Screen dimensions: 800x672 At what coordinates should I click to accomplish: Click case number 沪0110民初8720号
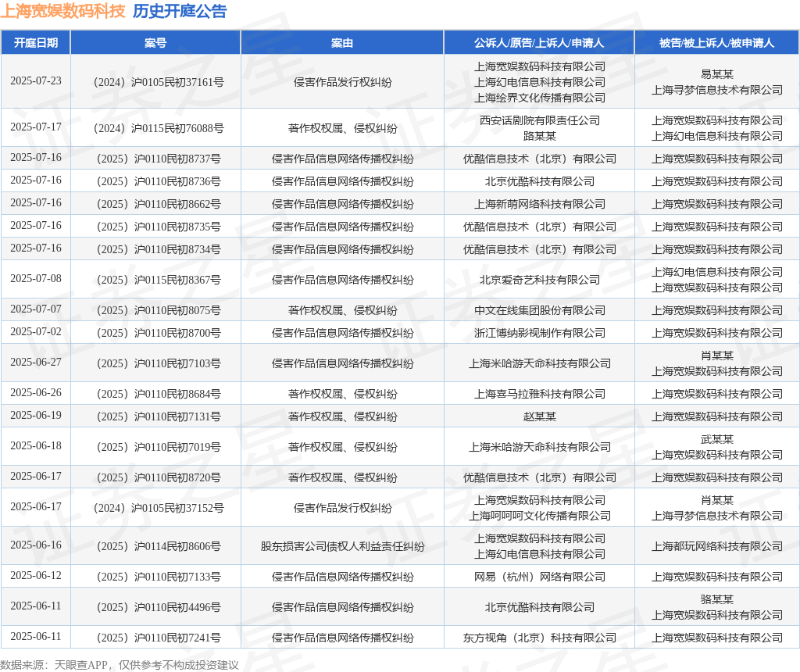point(177,477)
